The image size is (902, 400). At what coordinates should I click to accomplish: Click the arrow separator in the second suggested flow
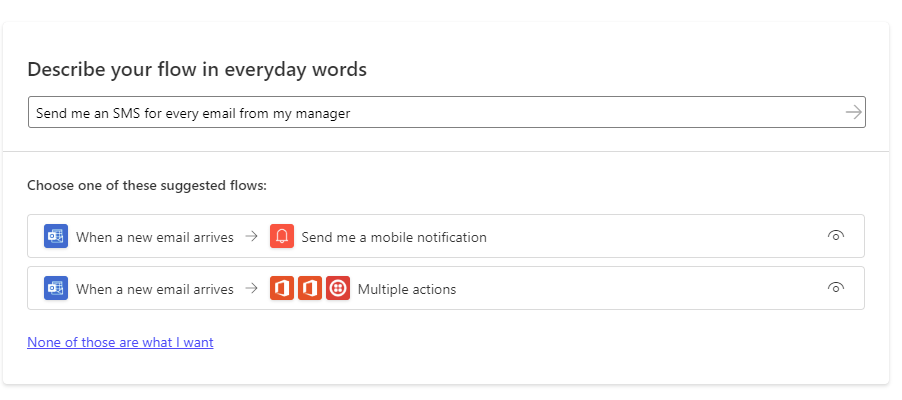(252, 289)
